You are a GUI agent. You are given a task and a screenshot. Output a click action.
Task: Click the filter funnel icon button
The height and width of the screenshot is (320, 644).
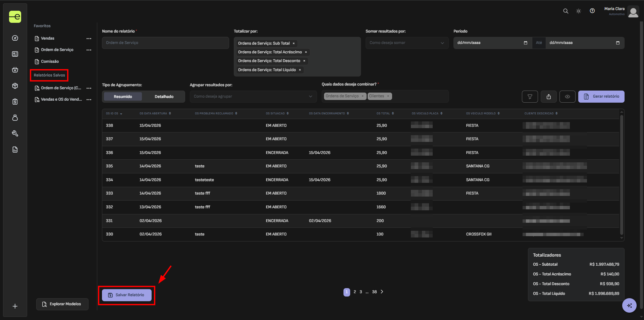[x=530, y=97]
